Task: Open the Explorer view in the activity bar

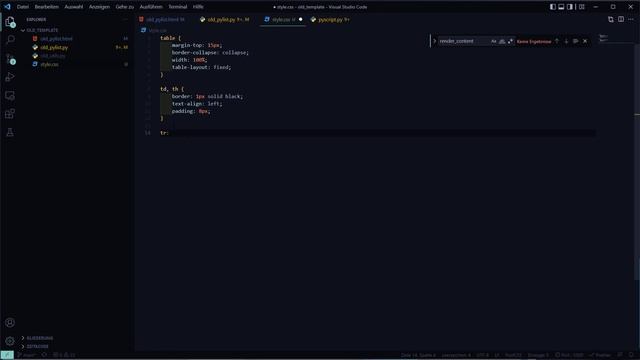Action: tap(10, 22)
